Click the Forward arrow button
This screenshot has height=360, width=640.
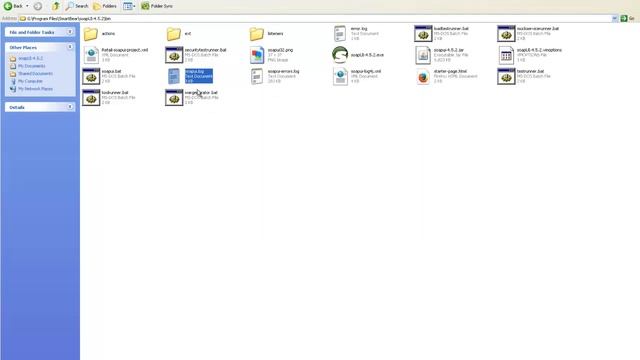tap(38, 6)
